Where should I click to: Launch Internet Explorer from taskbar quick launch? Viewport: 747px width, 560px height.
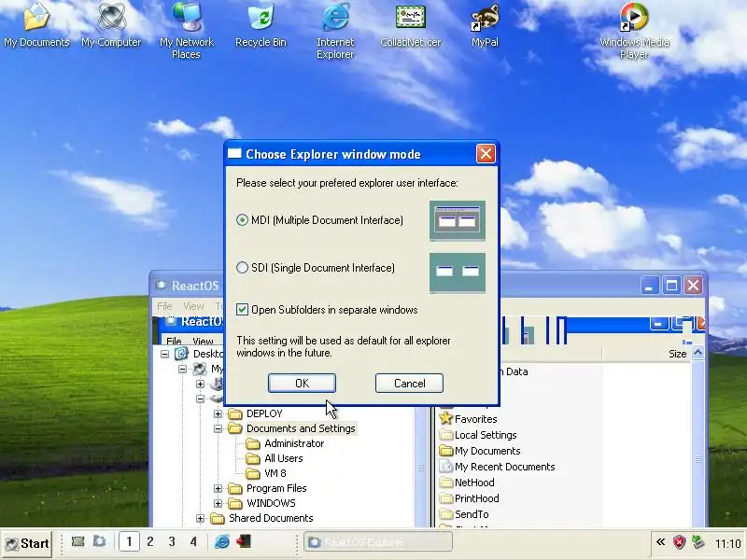[222, 541]
